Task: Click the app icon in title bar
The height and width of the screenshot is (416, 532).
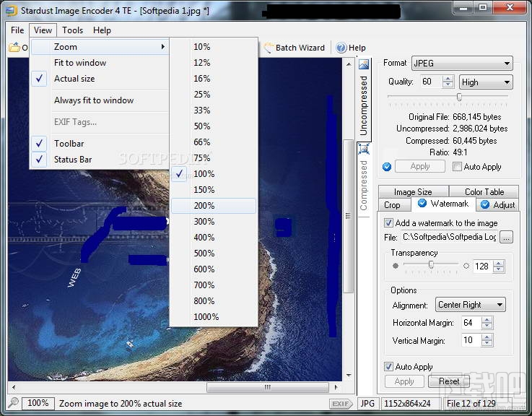Action: click(x=12, y=11)
